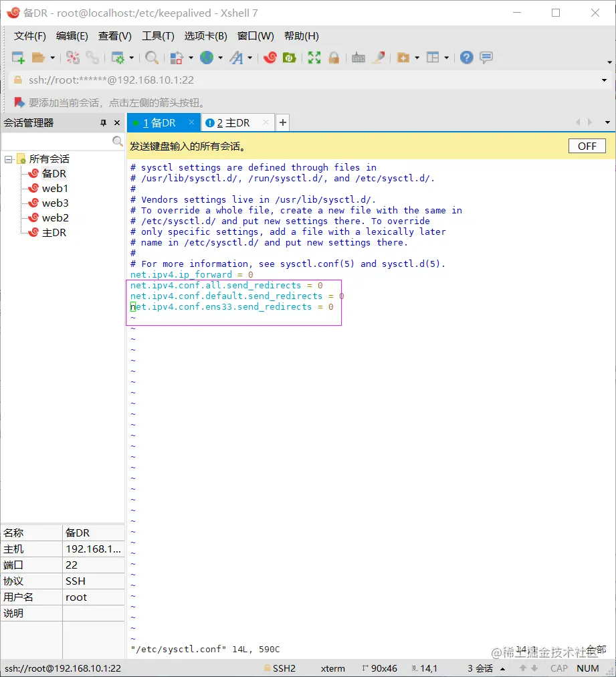Click the font style icon in toolbar
The image size is (616, 677).
click(x=236, y=58)
